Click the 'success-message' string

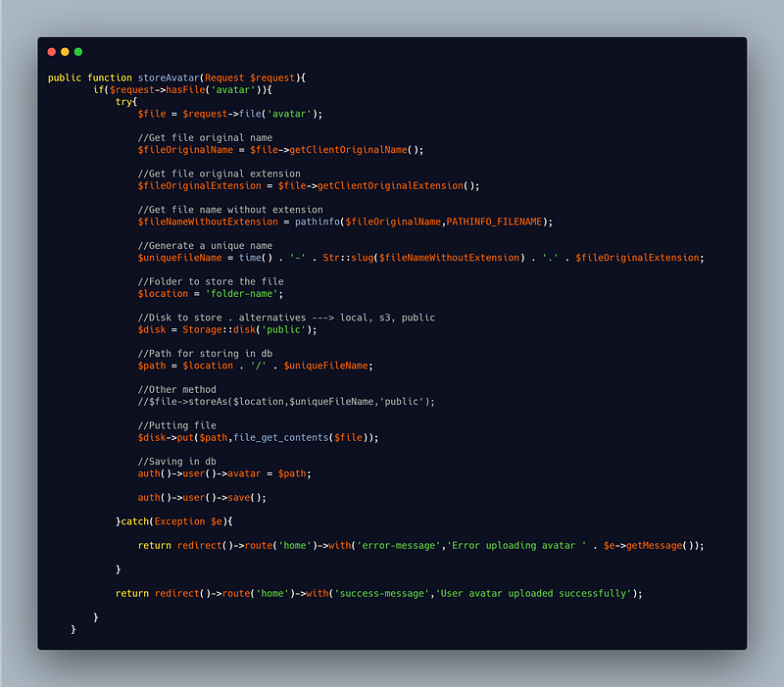(x=382, y=594)
